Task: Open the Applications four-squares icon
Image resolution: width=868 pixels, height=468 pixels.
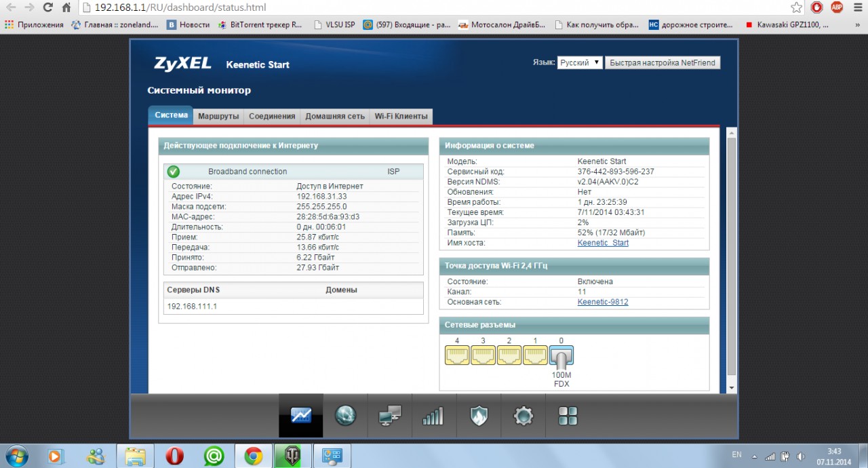Action: tap(568, 416)
